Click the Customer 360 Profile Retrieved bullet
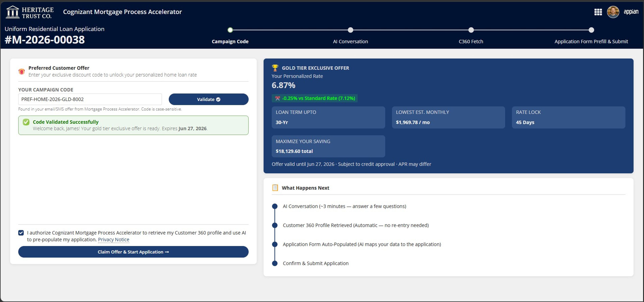The image size is (644, 302). pyautogui.click(x=275, y=225)
